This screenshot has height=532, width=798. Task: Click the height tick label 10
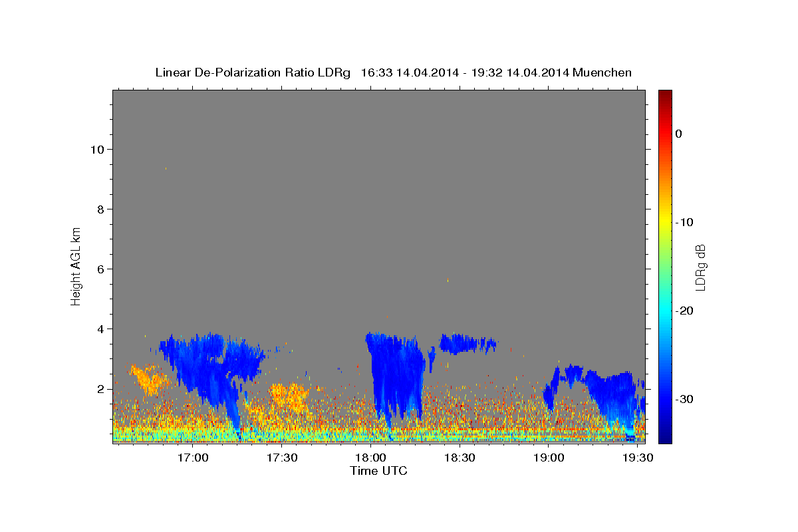coord(97,149)
